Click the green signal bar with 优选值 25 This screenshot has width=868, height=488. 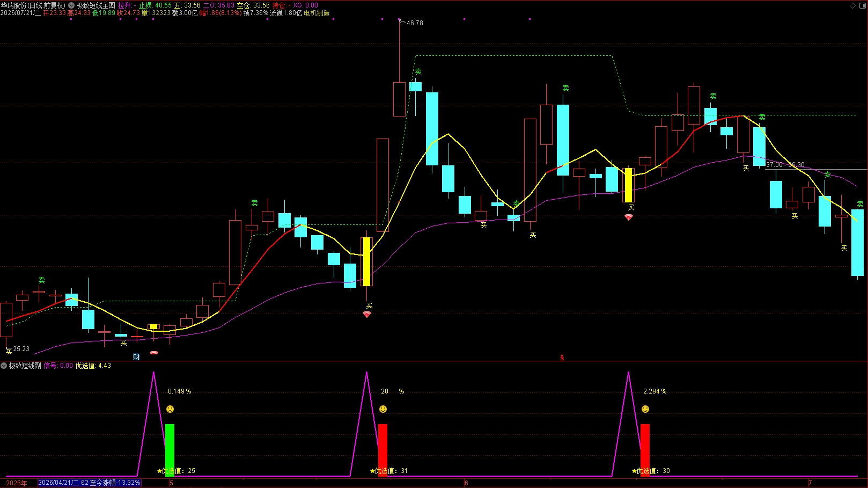coord(170,450)
